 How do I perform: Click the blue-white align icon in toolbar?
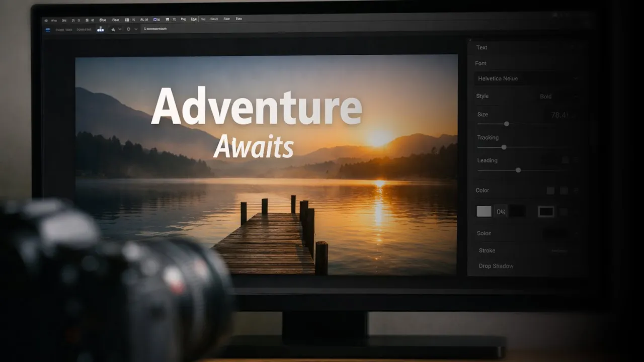point(100,30)
